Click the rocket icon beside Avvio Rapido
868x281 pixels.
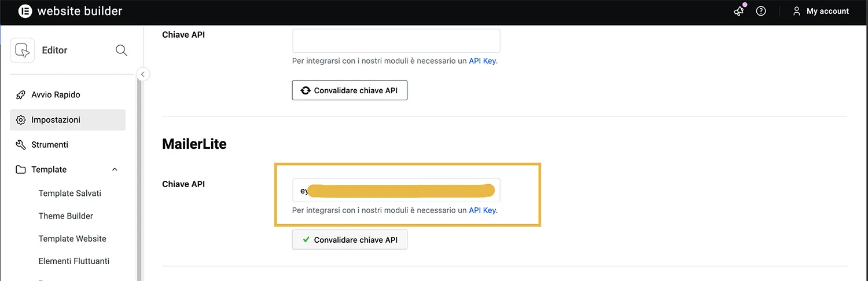(21, 94)
